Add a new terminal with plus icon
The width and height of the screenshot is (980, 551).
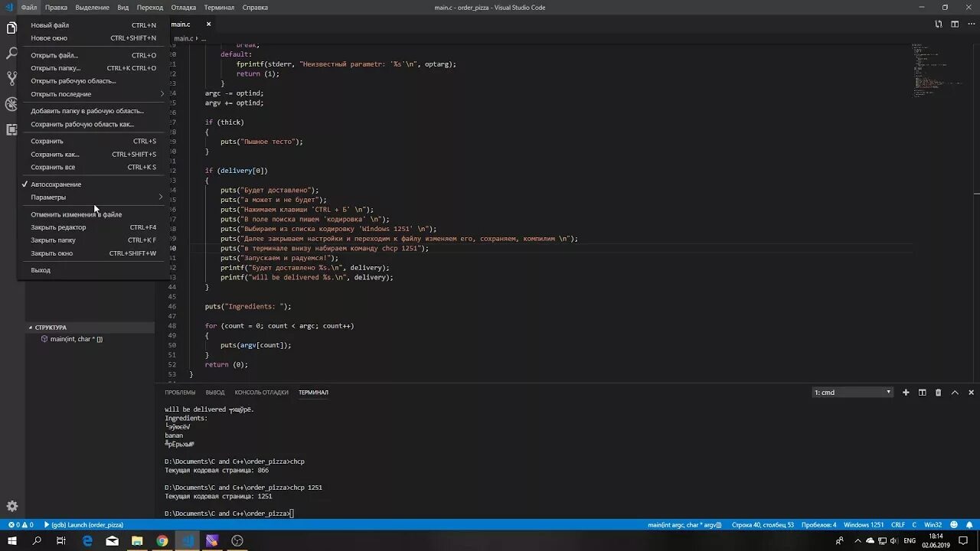pyautogui.click(x=906, y=393)
